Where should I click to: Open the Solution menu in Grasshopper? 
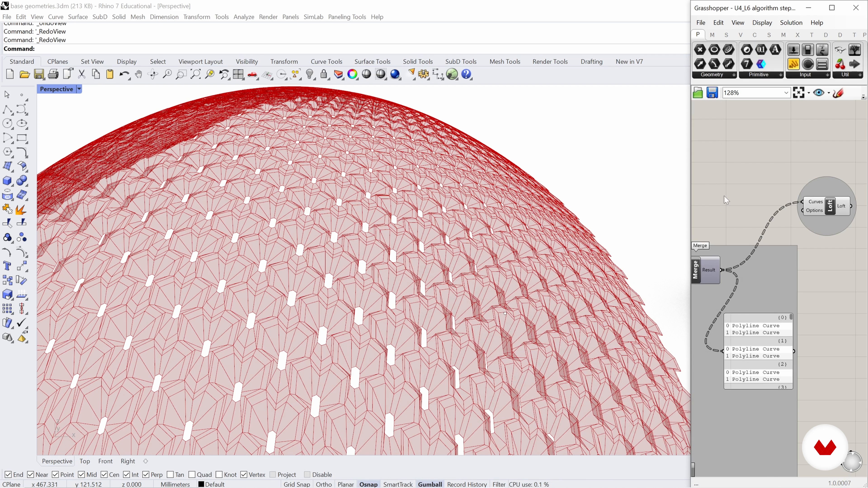pos(791,22)
